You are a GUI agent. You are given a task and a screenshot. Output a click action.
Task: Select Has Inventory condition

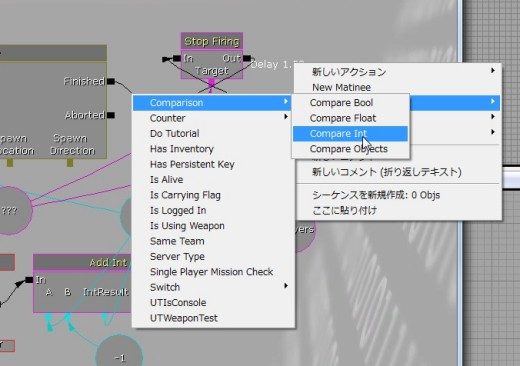point(213,149)
